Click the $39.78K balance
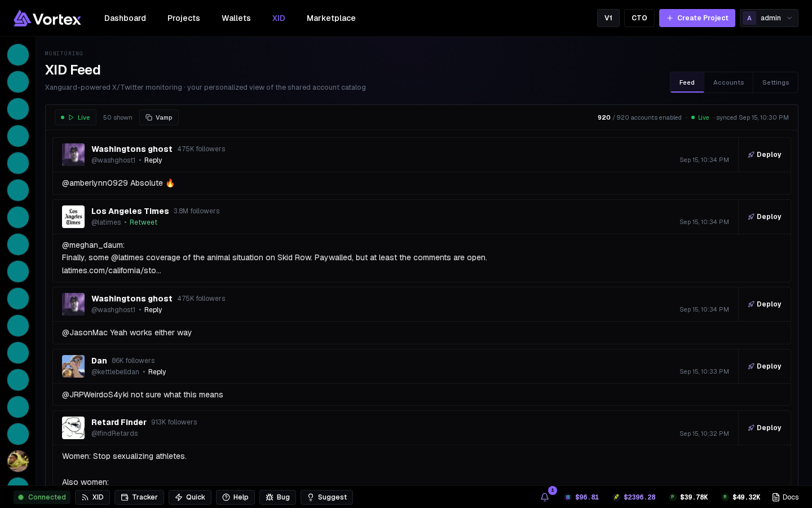Viewport: 812px width, 508px height. point(689,497)
